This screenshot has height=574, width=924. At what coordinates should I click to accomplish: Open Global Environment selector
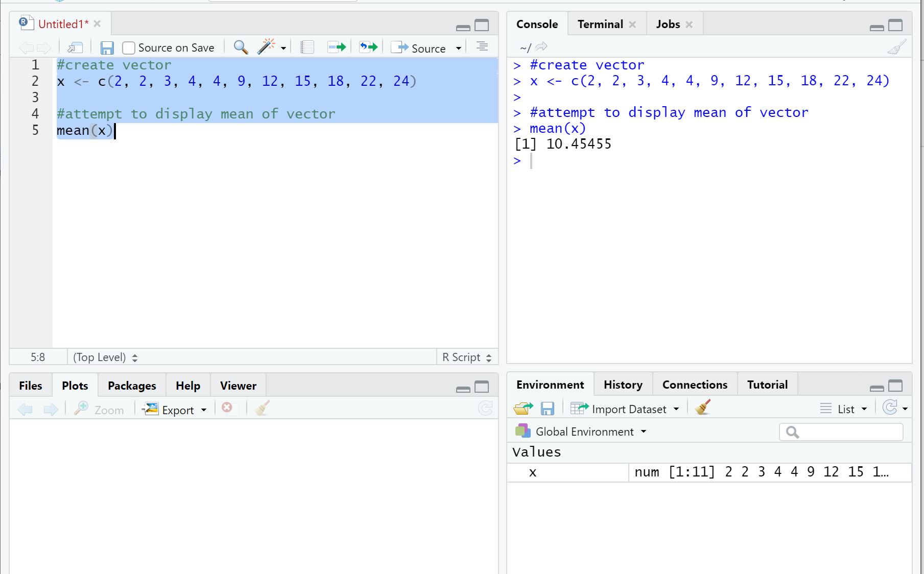(x=581, y=432)
